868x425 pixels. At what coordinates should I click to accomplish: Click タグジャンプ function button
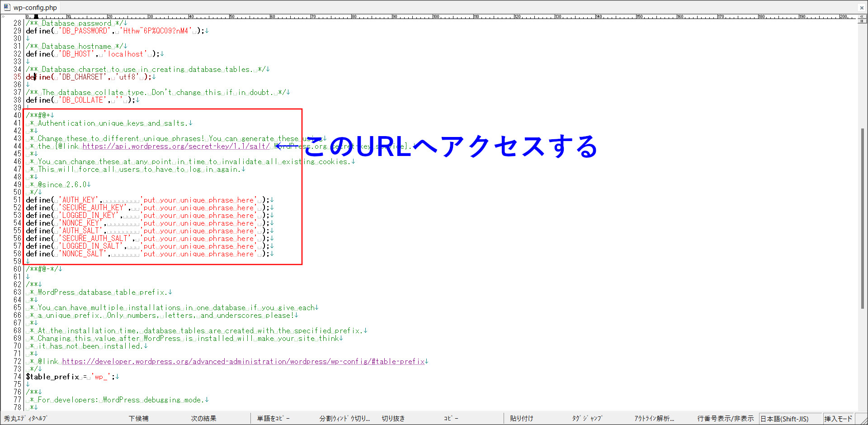click(x=587, y=419)
